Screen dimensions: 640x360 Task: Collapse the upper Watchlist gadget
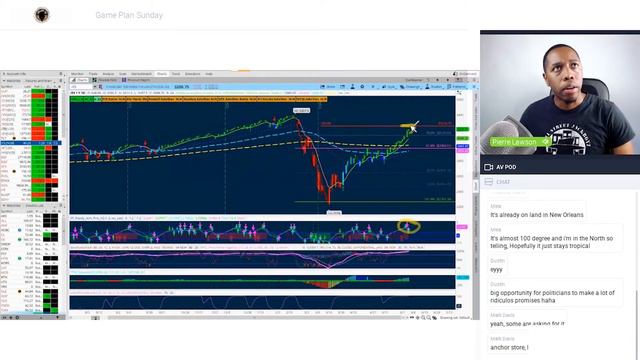(4, 81)
